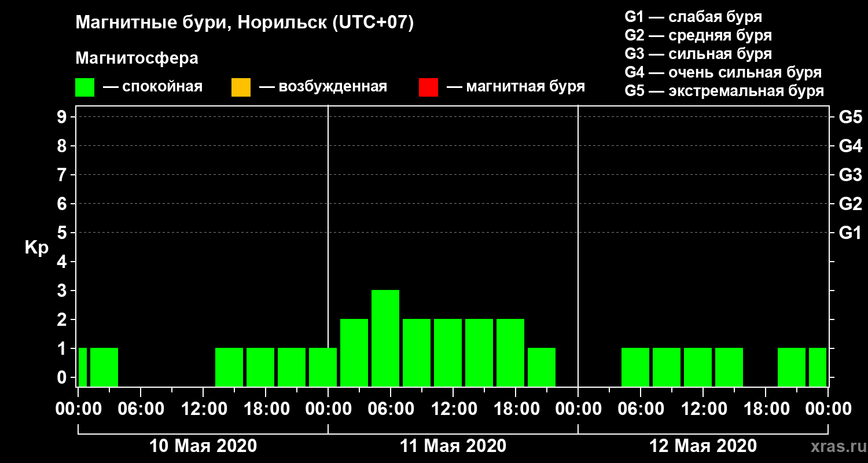Image resolution: width=868 pixels, height=463 pixels.
Task: Click the red магнитная буря legend swatch
Action: (428, 87)
